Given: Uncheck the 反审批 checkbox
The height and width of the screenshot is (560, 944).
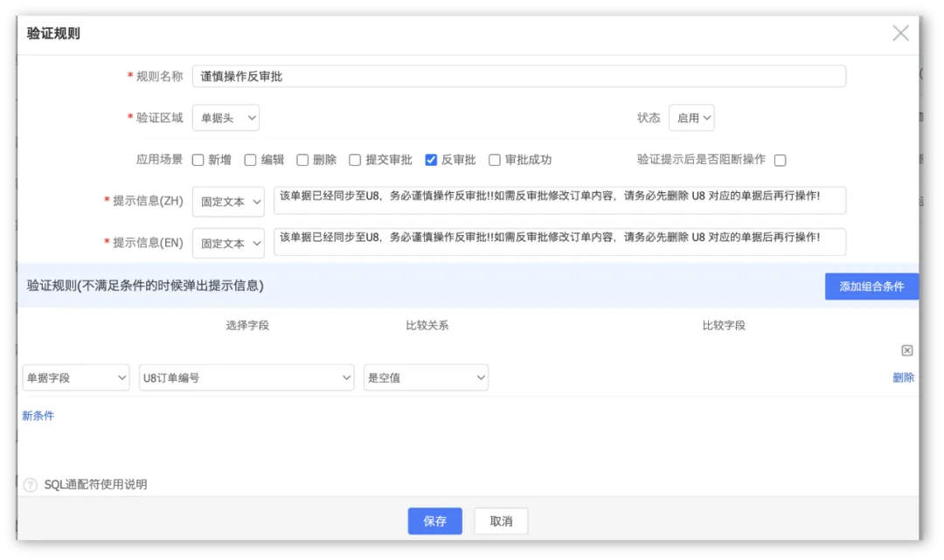Looking at the screenshot, I should tap(431, 160).
